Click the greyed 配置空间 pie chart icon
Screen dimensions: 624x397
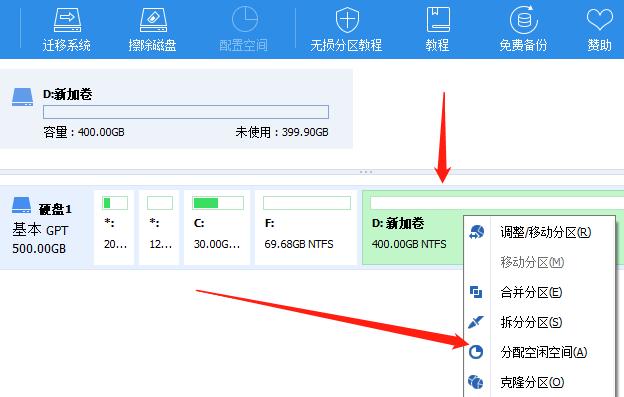(x=244, y=19)
